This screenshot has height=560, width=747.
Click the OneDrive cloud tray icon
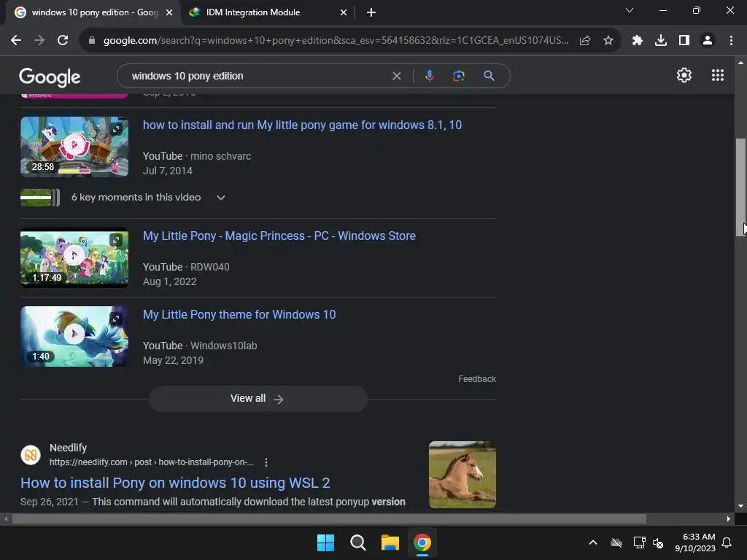click(x=616, y=542)
